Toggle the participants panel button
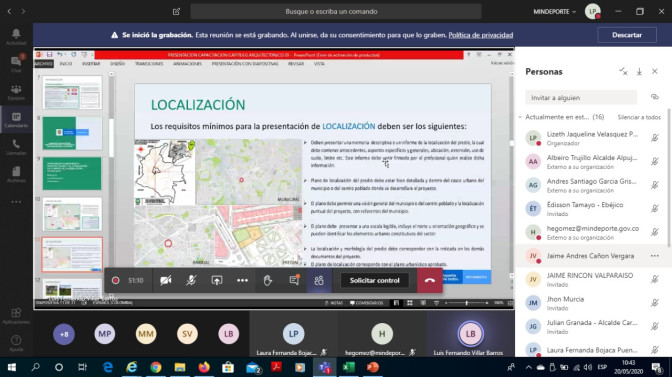672x377 pixels. pyautogui.click(x=319, y=280)
